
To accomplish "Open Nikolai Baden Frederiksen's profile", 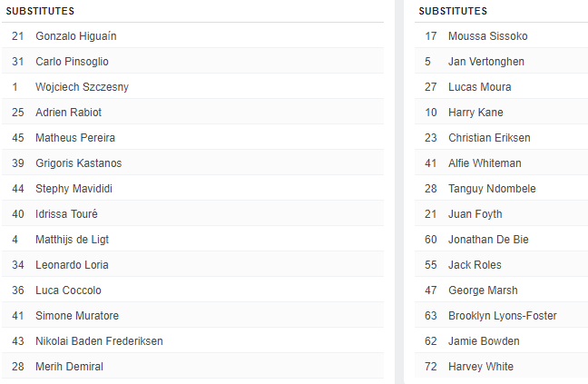I will [x=99, y=341].
